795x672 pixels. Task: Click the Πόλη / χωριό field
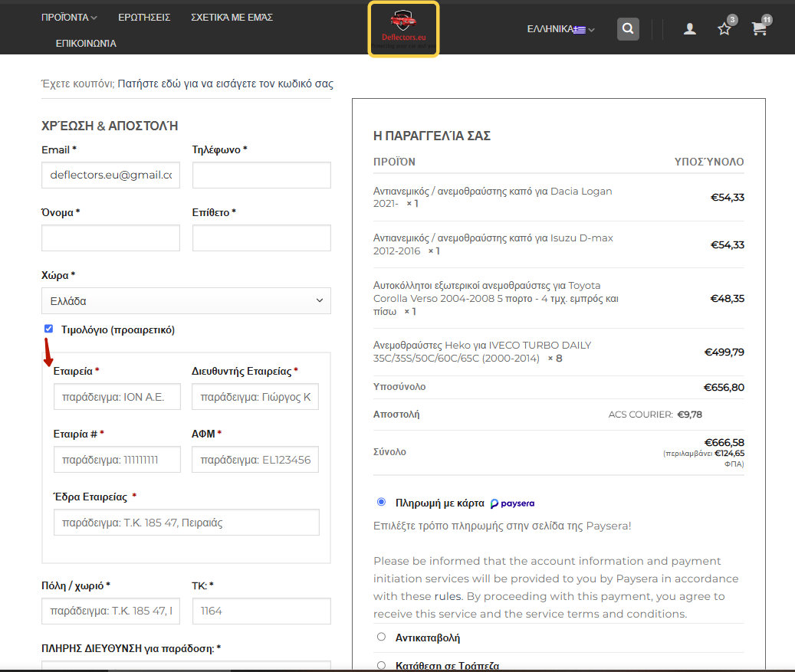[110, 611]
